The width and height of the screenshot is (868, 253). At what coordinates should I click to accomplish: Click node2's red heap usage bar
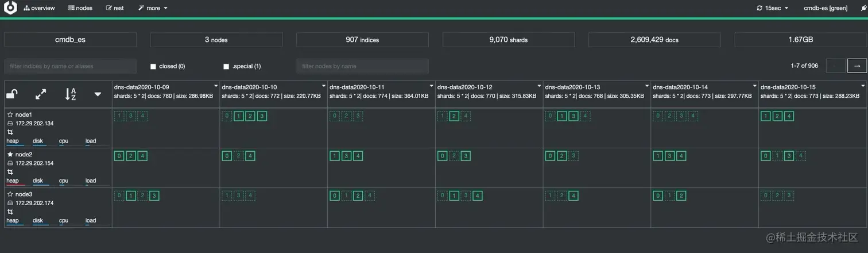(15, 185)
